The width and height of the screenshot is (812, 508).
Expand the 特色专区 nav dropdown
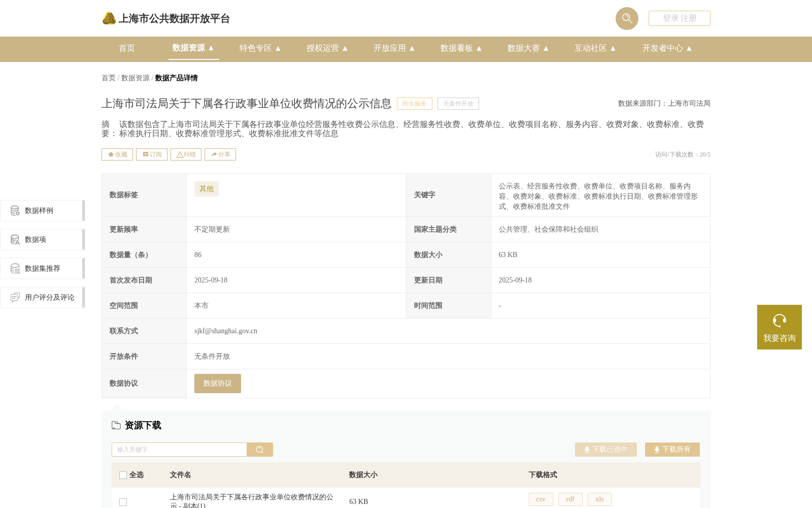tap(260, 48)
